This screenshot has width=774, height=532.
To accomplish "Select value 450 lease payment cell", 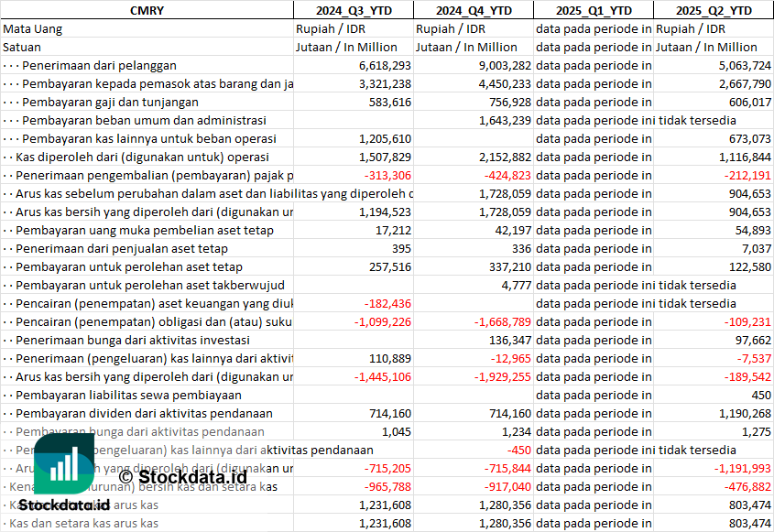I will (x=714, y=396).
